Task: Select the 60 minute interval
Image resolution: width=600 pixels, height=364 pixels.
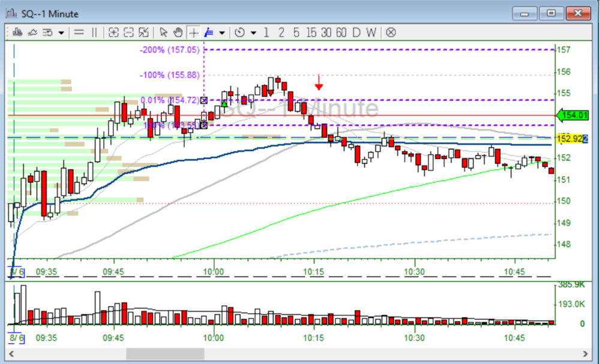Action: pyautogui.click(x=341, y=32)
